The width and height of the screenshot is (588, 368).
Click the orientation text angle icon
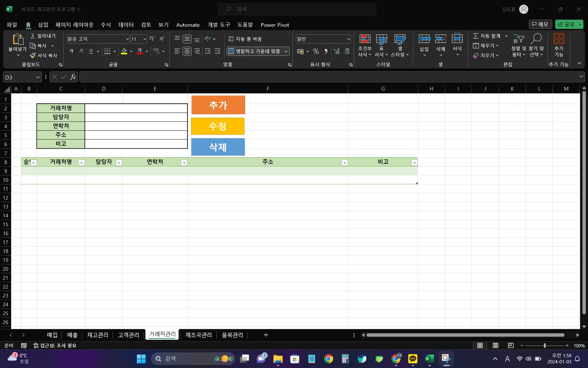click(208, 39)
